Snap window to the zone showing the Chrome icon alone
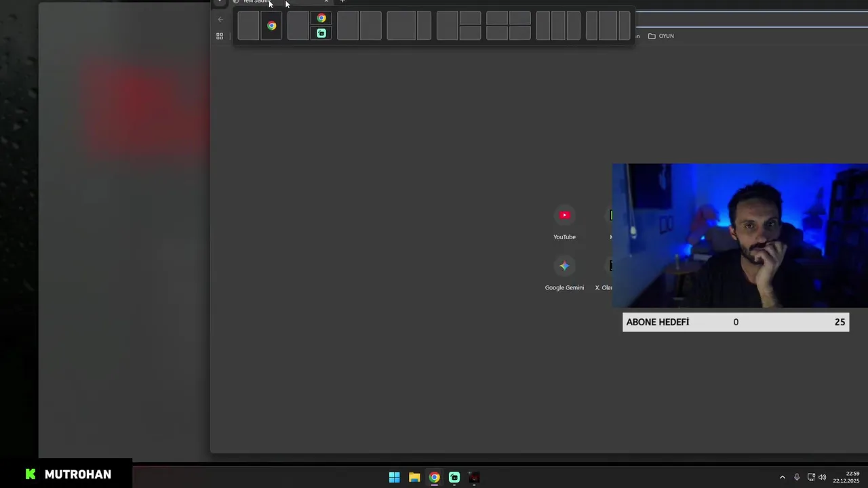 [271, 26]
